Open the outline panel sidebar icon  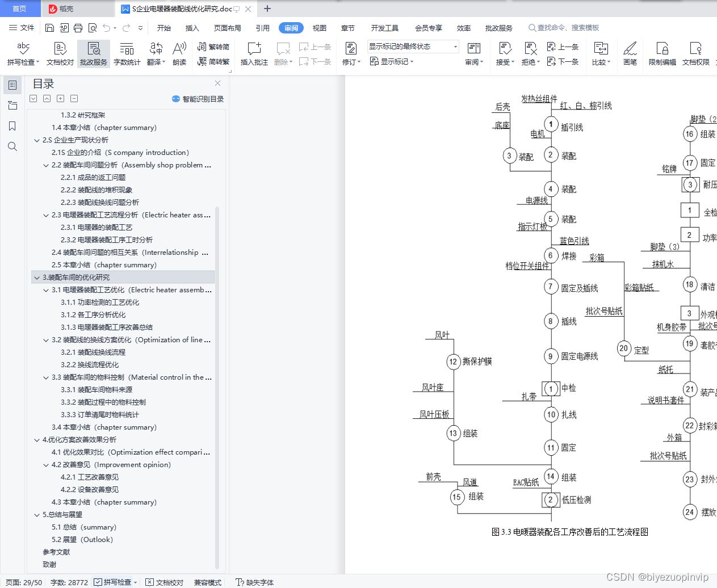tap(12, 85)
